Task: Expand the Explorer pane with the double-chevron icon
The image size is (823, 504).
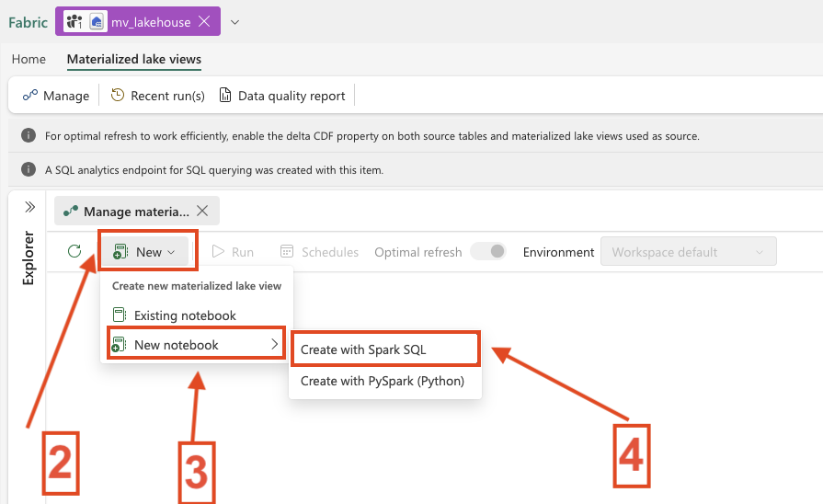Action: (x=29, y=208)
